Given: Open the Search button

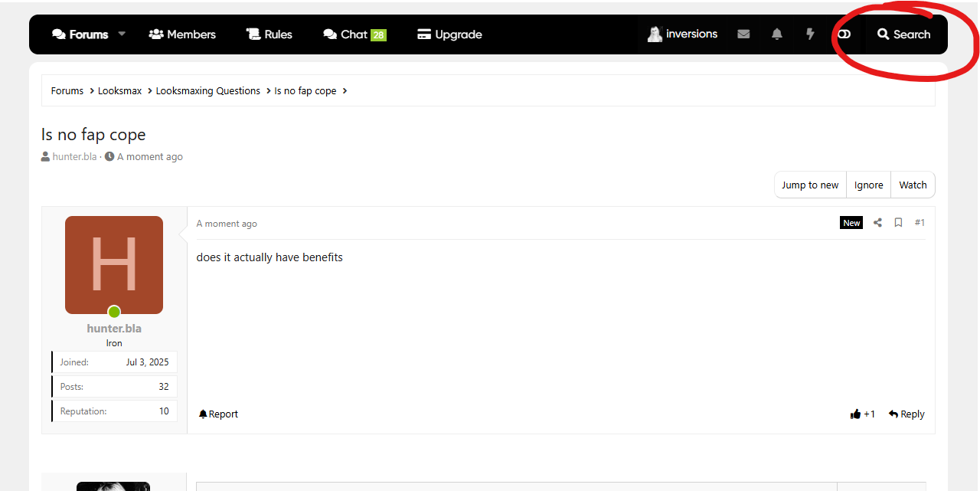Looking at the screenshot, I should [904, 34].
